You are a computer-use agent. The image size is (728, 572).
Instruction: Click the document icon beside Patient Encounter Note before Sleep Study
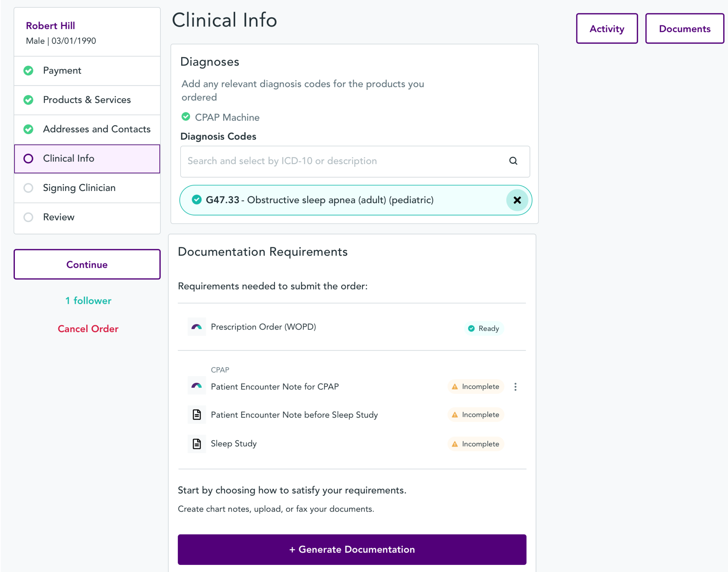pyautogui.click(x=196, y=415)
